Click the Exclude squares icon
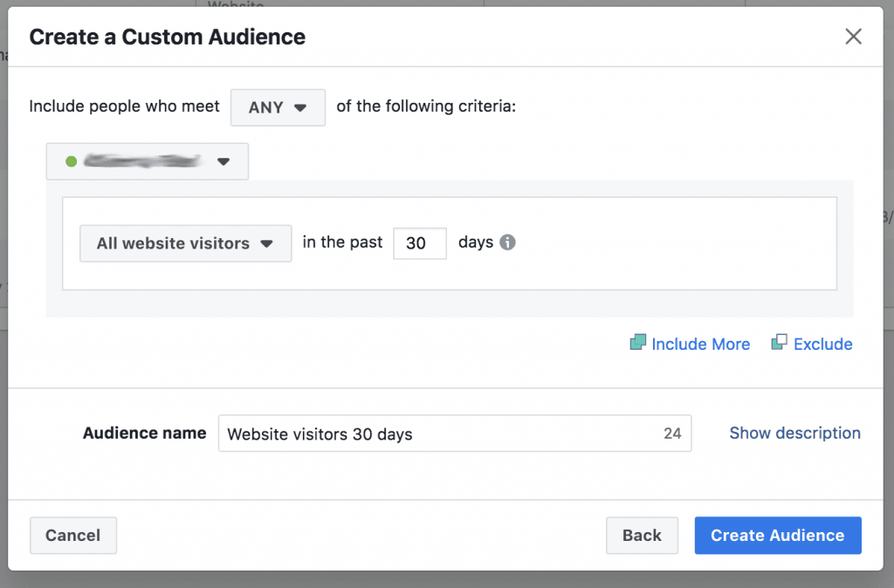Screen dimensions: 894x588 click(x=778, y=343)
